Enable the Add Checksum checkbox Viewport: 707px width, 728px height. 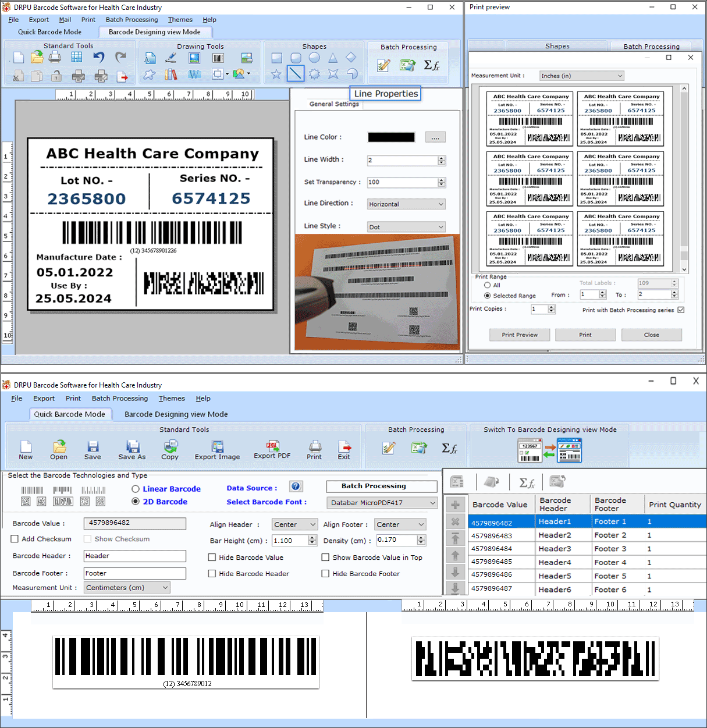pos(15,539)
